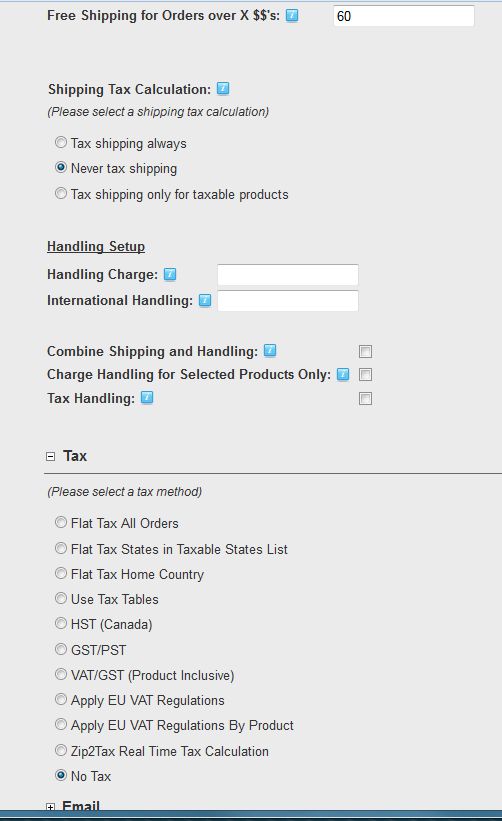Viewport: 502px width, 821px height.
Task: Select Zip2Tax Real Time Tax Calculation
Action: 61,750
